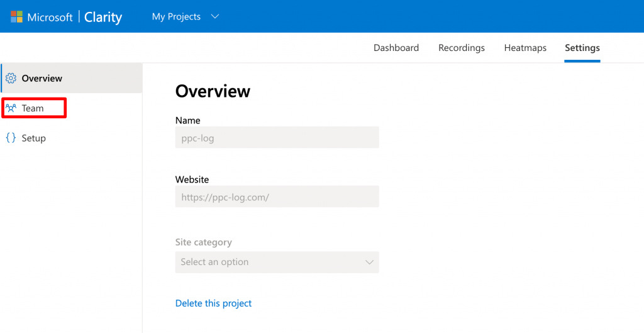Click the Setup curly braces icon
The height and width of the screenshot is (333, 644).
[x=11, y=138]
